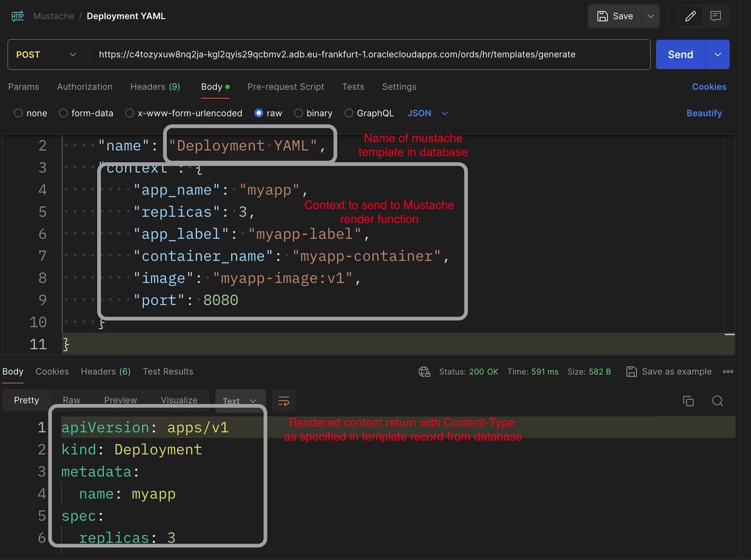The width and height of the screenshot is (751, 560).
Task: Click the "myapp-image:v1" value
Action: coord(283,278)
